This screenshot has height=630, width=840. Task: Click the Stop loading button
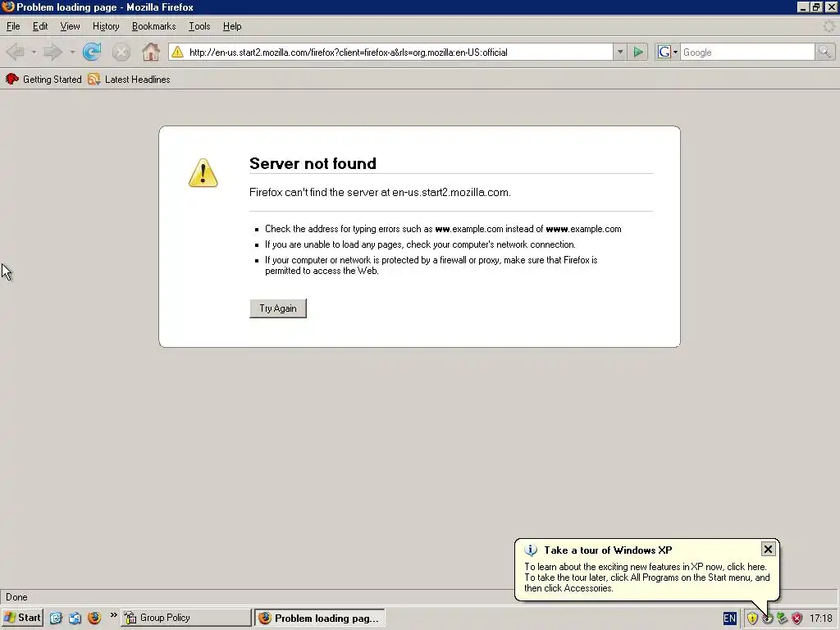click(x=121, y=52)
